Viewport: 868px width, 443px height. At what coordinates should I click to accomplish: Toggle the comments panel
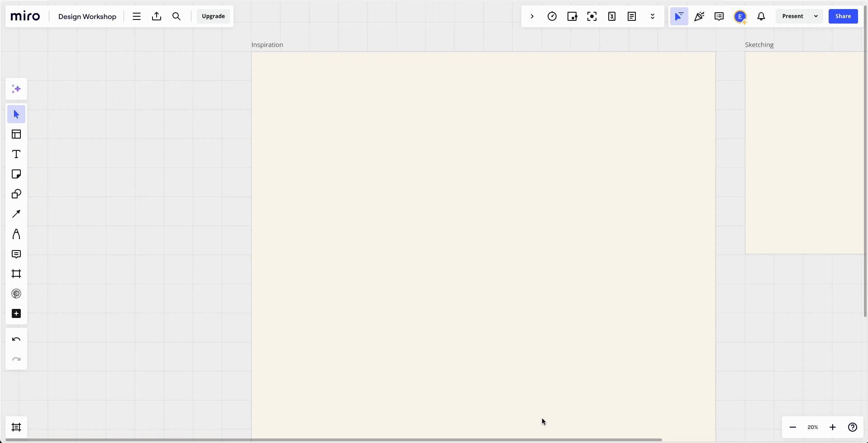click(x=719, y=16)
